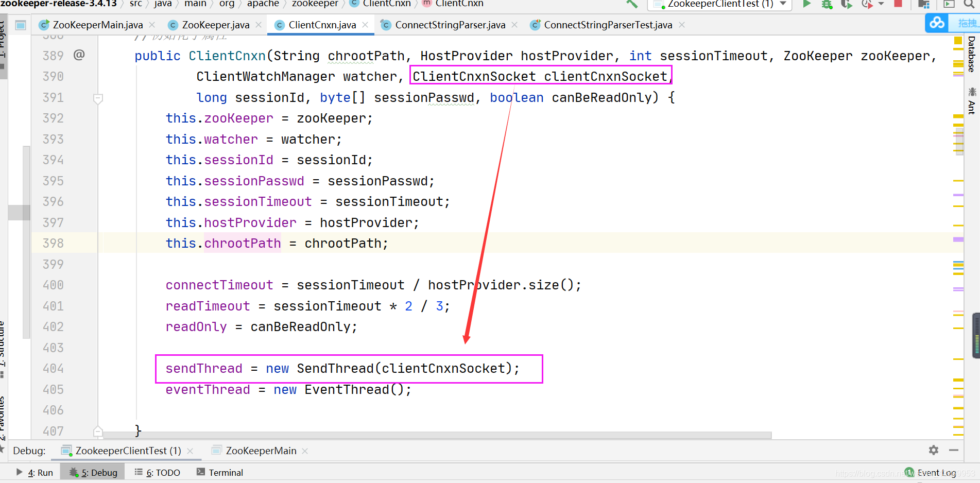Click the Run Anything toolbar icon
Viewport: 980px width, 483px height.
click(949, 4)
